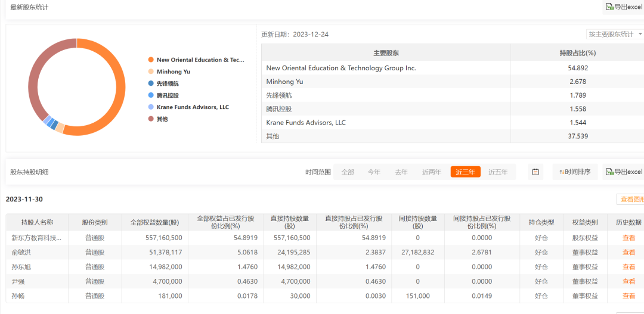644x314 pixels.
Task: Toggle Krane Funds Advisors legend entry
Action: 188,107
